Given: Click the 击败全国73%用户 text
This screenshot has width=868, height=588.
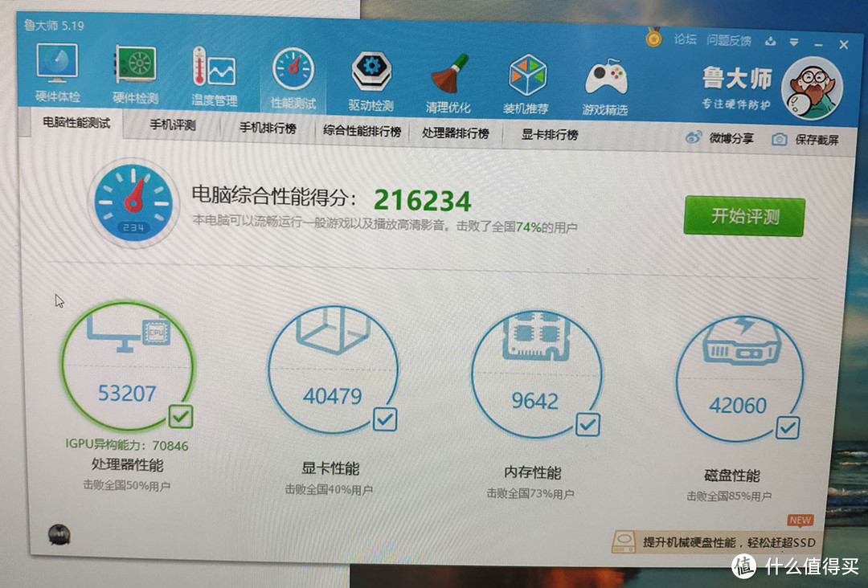Looking at the screenshot, I should [x=530, y=493].
